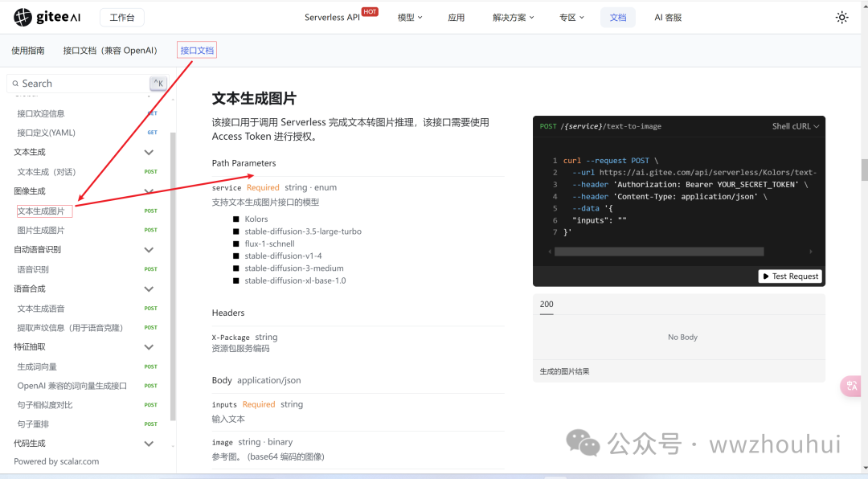Switch to the 使用指南 tab

click(27, 51)
